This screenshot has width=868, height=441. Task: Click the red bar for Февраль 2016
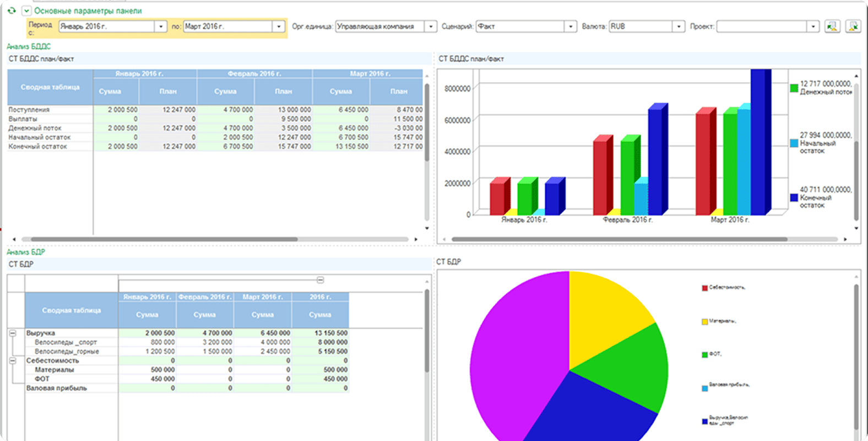pos(603,176)
